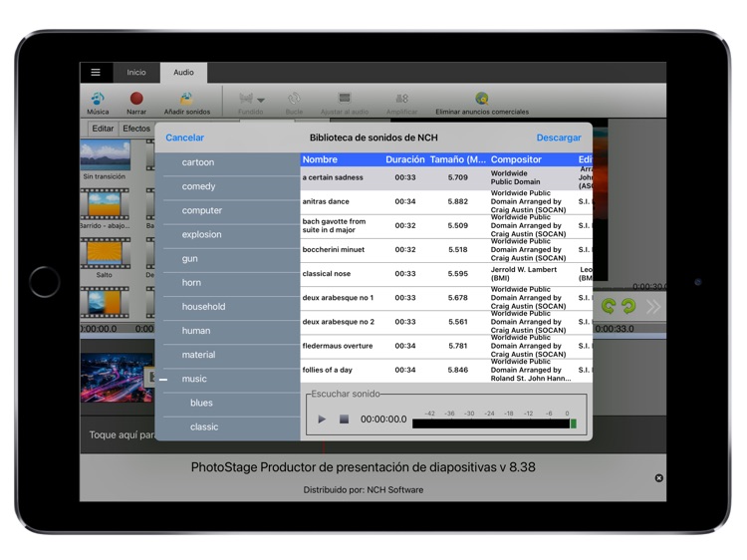Click the audio level meter bar

click(x=494, y=423)
